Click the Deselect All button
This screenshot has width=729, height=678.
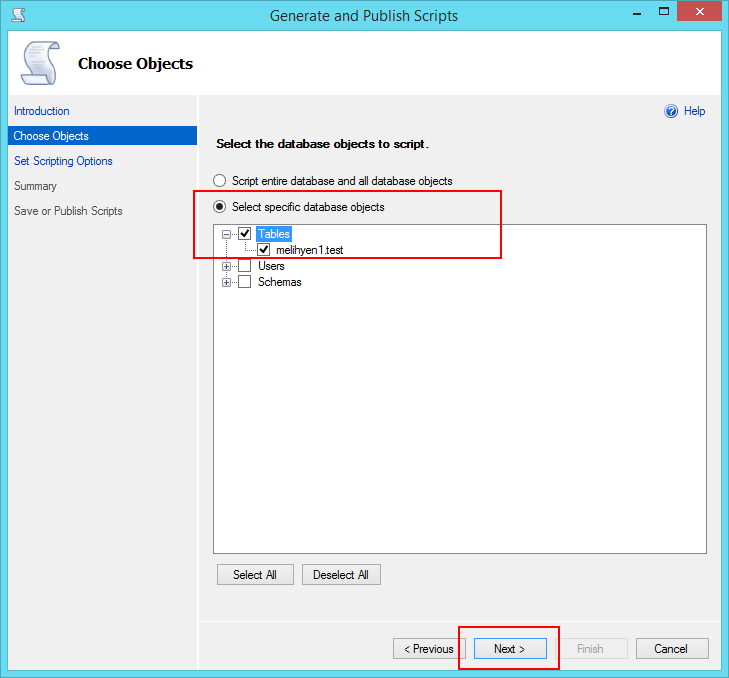(341, 575)
